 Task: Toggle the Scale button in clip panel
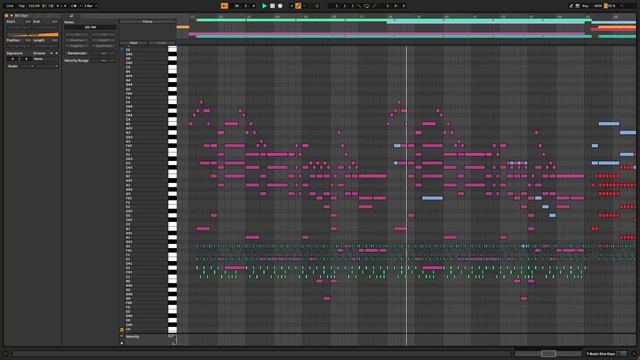click(x=12, y=66)
